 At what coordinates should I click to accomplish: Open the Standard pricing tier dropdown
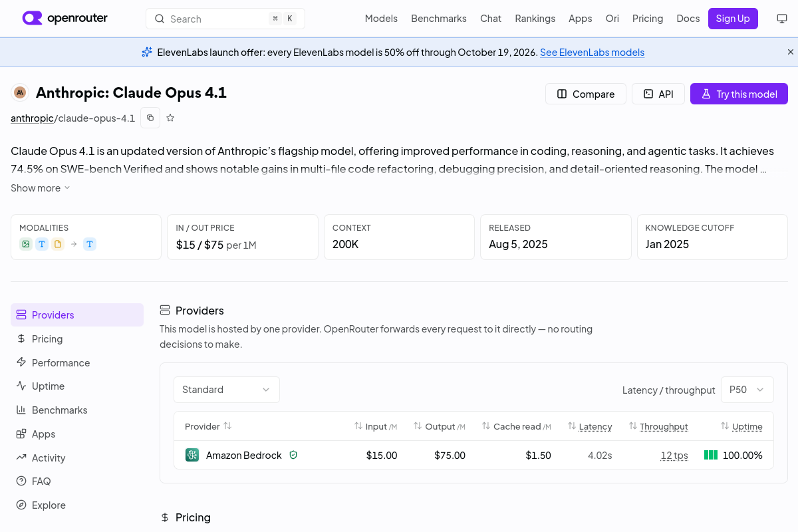tap(227, 390)
